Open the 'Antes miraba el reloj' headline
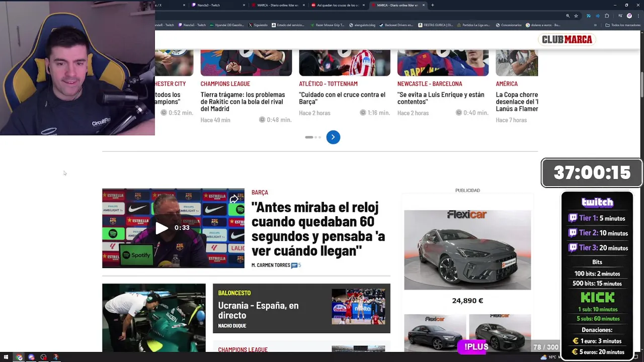644x362 pixels. pos(318,229)
